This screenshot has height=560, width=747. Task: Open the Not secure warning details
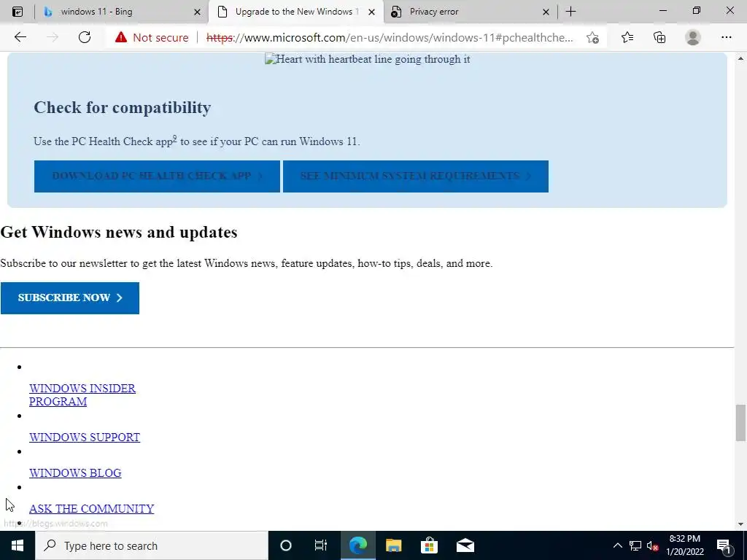(152, 38)
